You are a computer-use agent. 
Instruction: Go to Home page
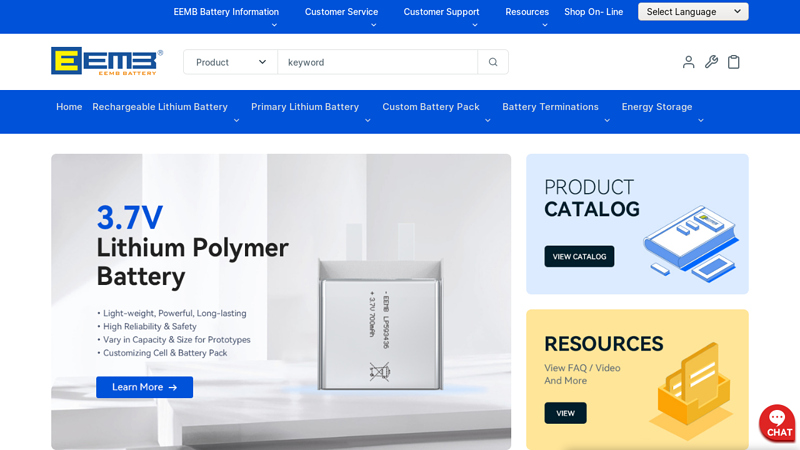(x=69, y=107)
